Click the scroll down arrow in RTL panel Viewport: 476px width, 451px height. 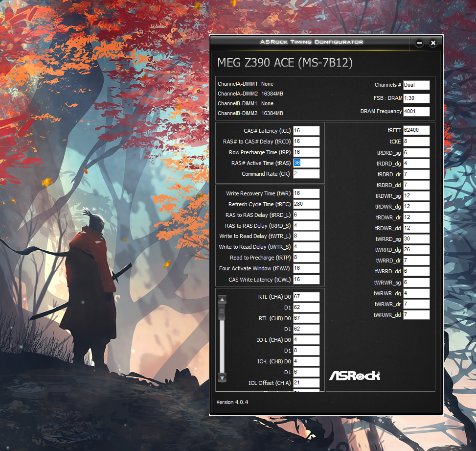pyautogui.click(x=222, y=378)
